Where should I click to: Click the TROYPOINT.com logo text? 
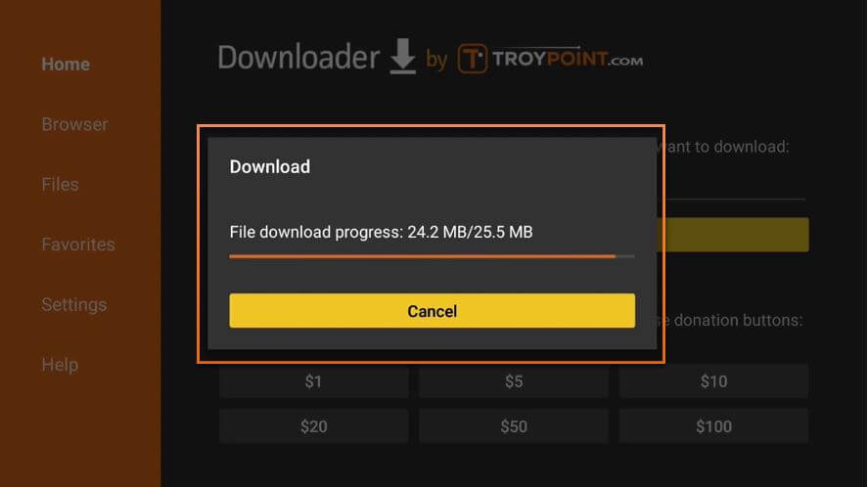568,59
